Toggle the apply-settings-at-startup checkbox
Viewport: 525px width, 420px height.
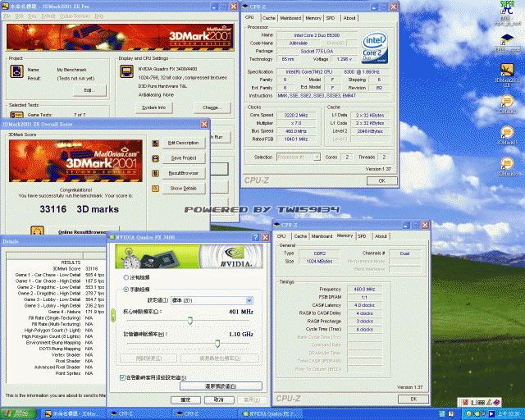pos(122,377)
